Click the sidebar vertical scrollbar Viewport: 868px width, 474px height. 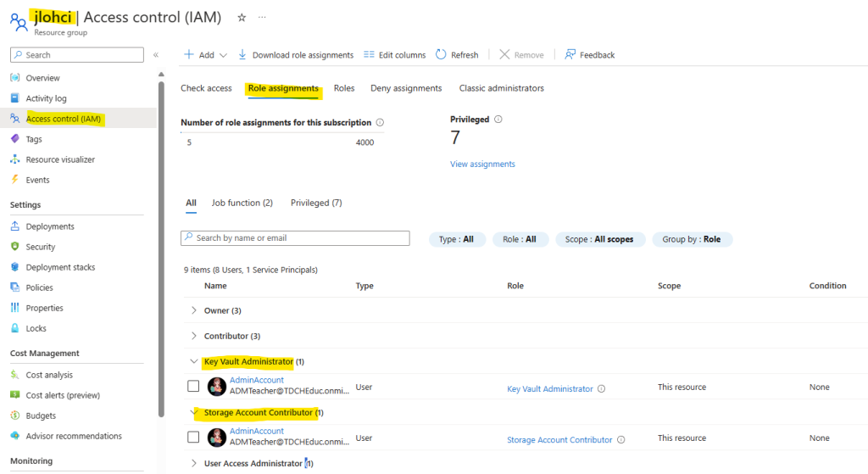click(x=161, y=249)
